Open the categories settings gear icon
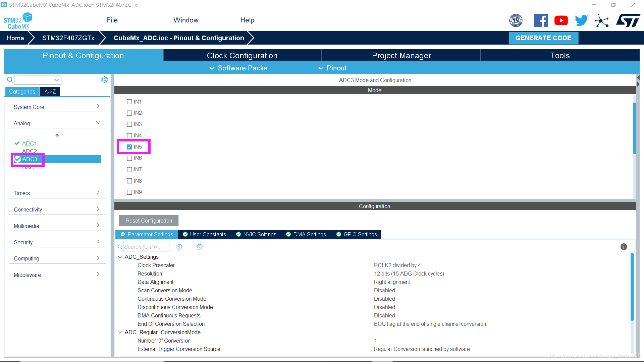 [x=105, y=79]
